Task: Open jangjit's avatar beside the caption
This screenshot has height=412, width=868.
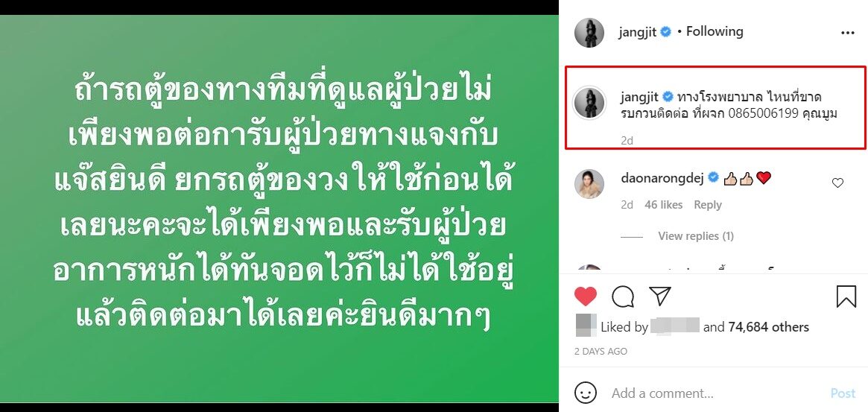Action: pyautogui.click(x=589, y=103)
